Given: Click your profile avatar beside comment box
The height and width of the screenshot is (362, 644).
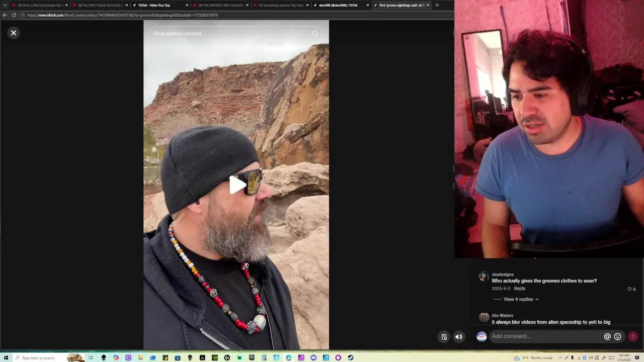Looking at the screenshot, I should [481, 336].
